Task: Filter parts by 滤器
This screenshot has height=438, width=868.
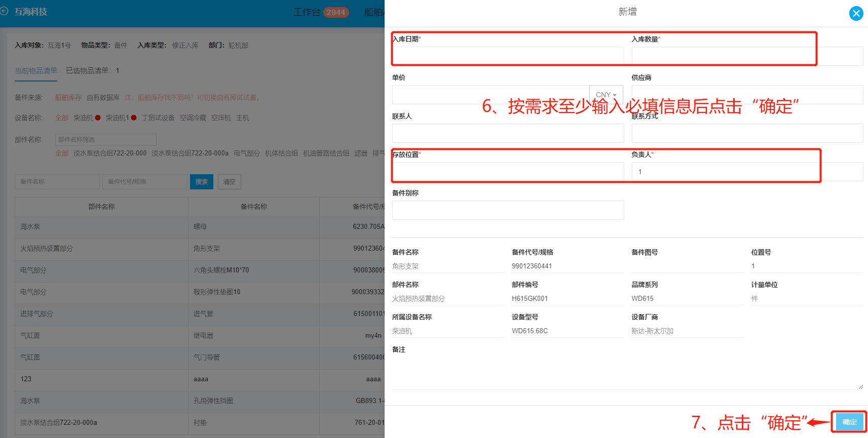Action: click(361, 153)
